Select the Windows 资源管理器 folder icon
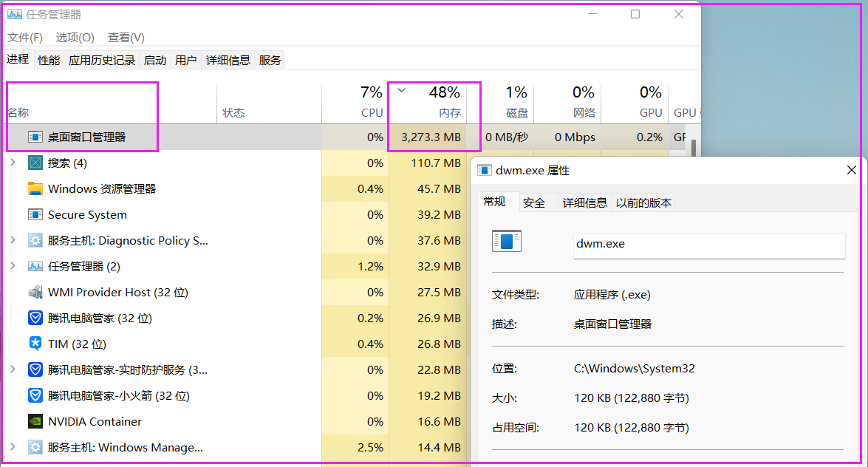This screenshot has width=868, height=467. coord(35,188)
